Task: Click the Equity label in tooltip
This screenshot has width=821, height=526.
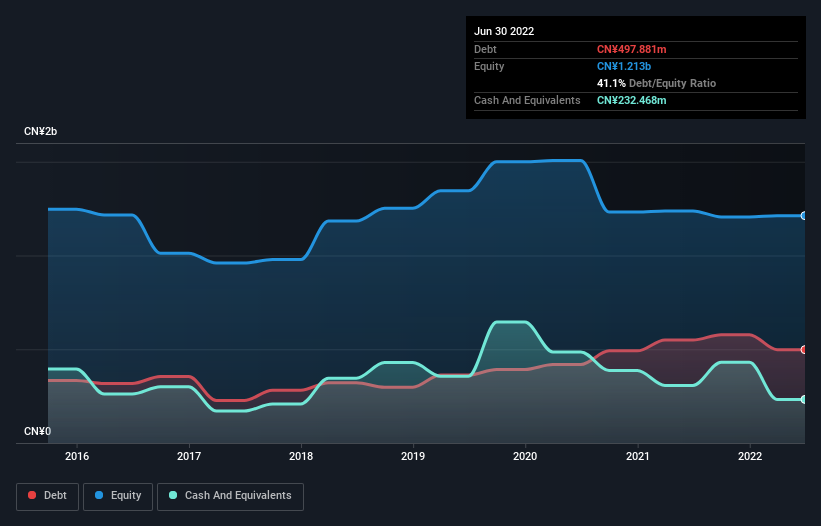Action: click(489, 66)
